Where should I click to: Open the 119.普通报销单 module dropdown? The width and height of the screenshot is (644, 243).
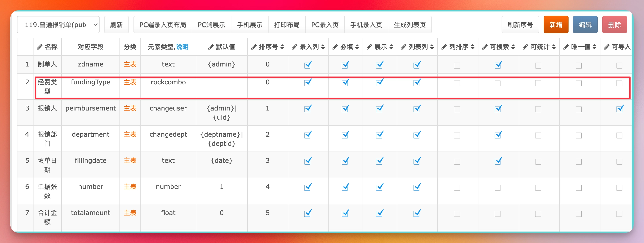tap(58, 25)
